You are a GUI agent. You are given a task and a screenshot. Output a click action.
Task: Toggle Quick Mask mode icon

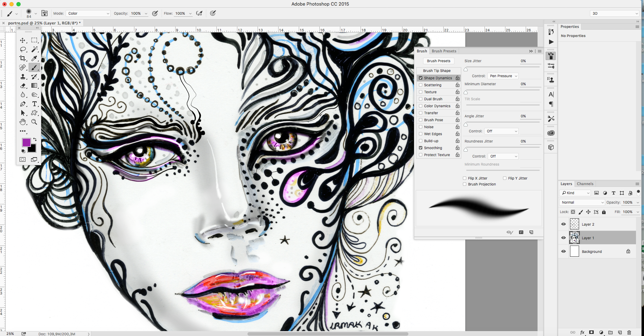[x=23, y=160]
